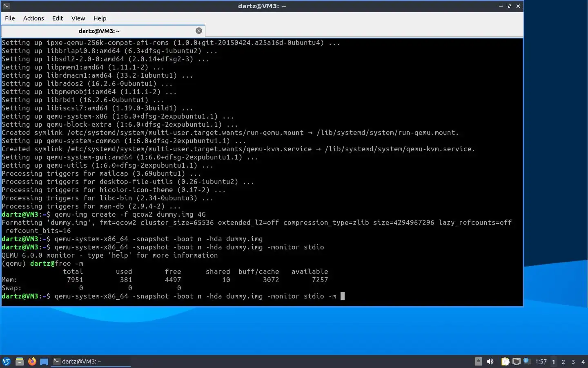Screen dimensions: 588x368
Task: Maximize the terminal window
Action: pos(510,6)
